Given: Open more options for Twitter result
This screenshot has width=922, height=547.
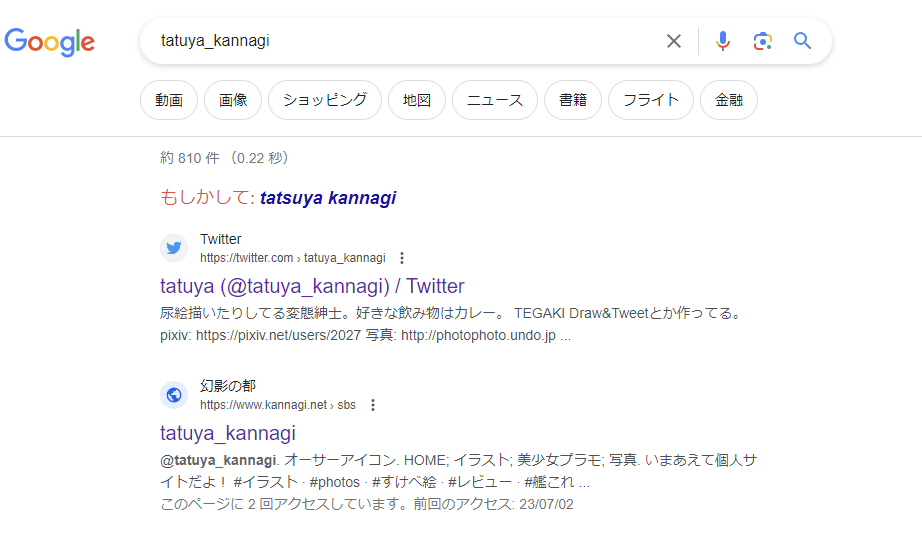Looking at the screenshot, I should coord(402,258).
